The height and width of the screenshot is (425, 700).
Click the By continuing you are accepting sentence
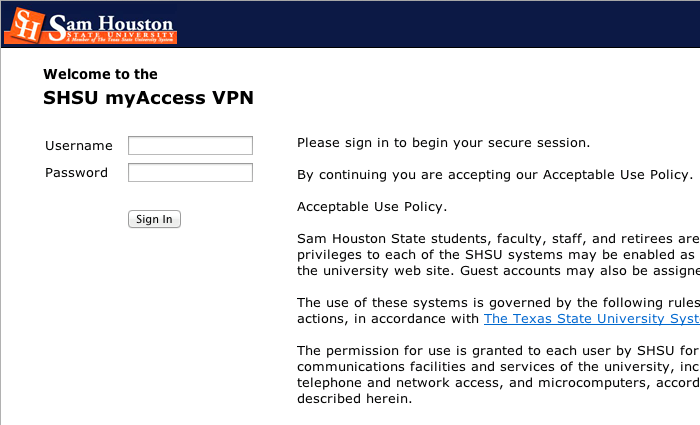(x=495, y=175)
